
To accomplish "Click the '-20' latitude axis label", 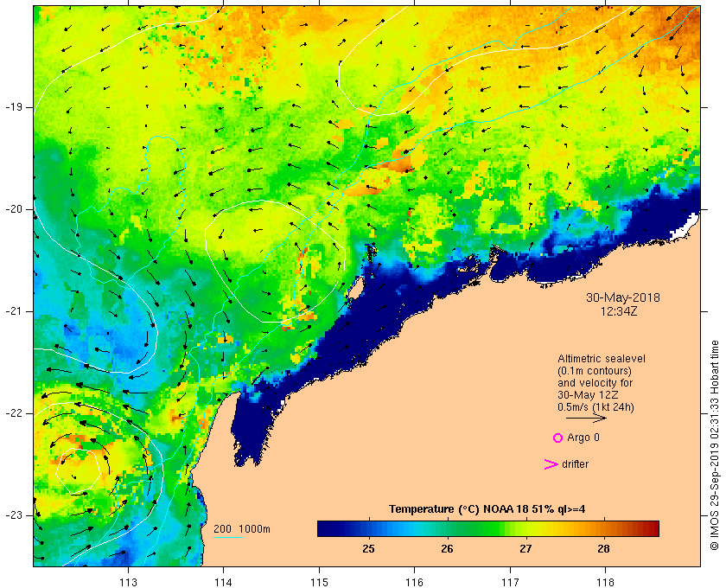I will pyautogui.click(x=13, y=209).
